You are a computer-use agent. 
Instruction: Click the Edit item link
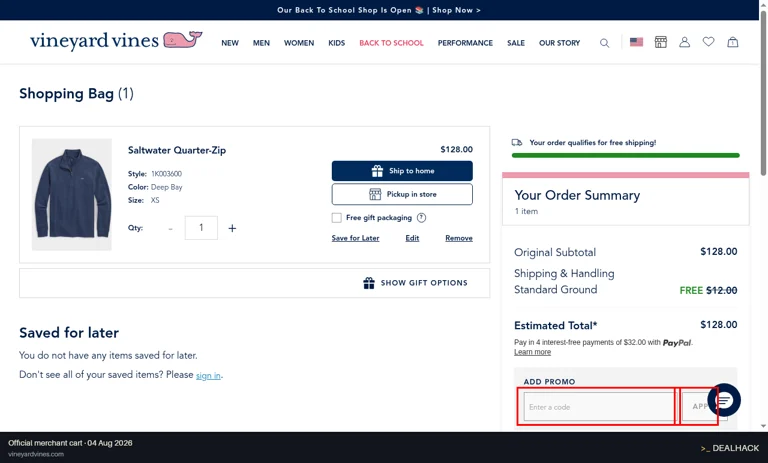[412, 238]
